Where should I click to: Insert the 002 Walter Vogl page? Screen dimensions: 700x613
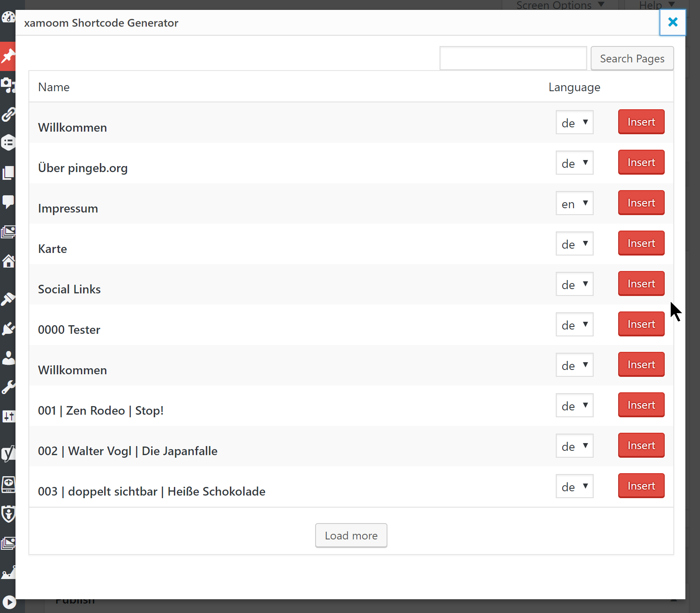(641, 445)
